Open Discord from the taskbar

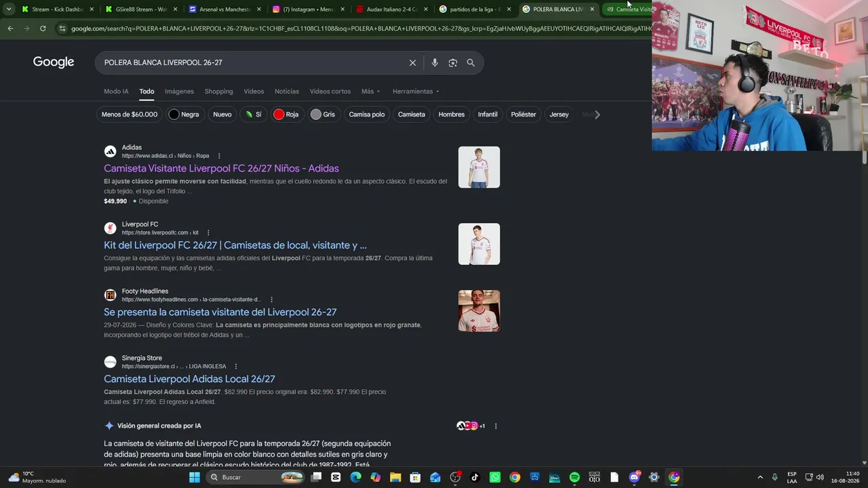click(x=634, y=477)
